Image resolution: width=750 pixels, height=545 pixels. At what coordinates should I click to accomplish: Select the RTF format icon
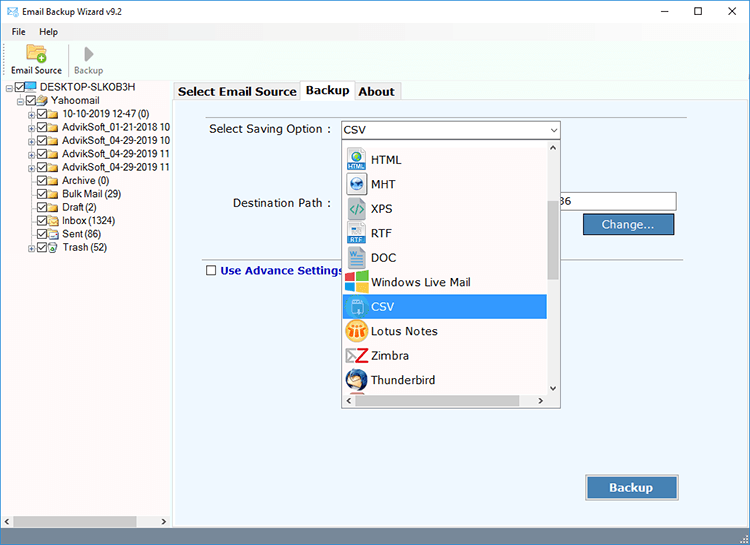click(x=356, y=233)
